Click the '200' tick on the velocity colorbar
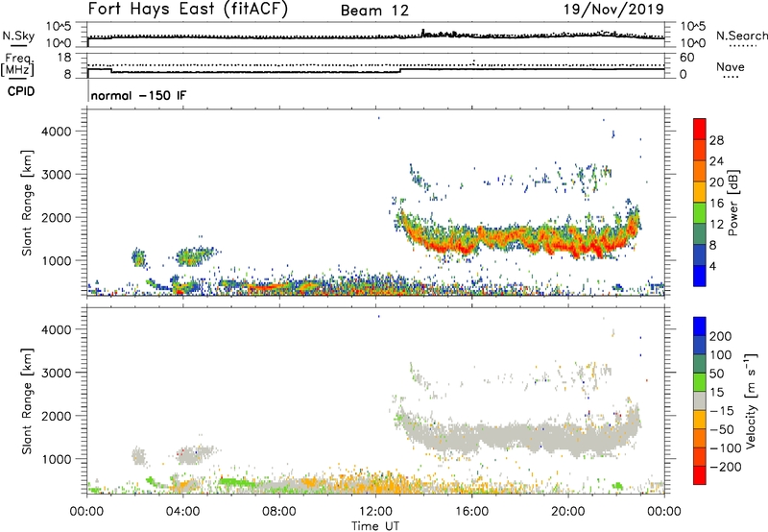Viewport: 768px width, 532px height. [x=721, y=336]
